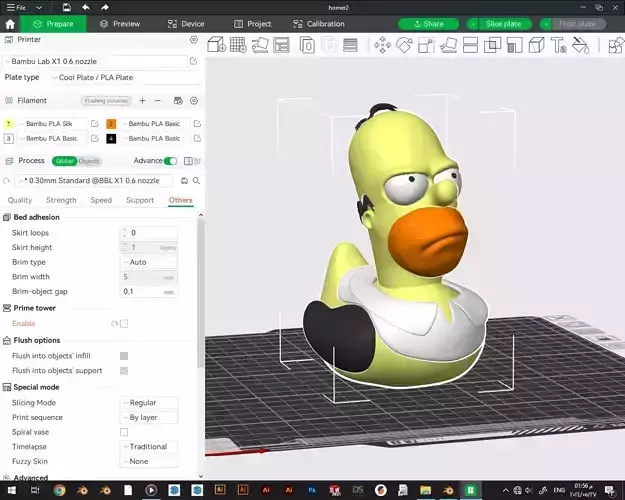Open the process preset 0.30mm Standard dropdown
Viewport: 625px width, 500px height.
[94, 181]
